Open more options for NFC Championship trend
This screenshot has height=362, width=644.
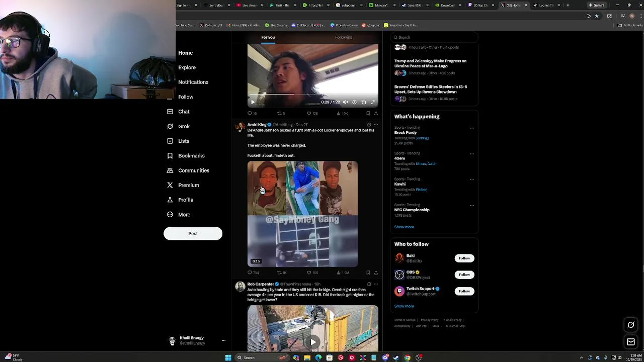coord(472,206)
